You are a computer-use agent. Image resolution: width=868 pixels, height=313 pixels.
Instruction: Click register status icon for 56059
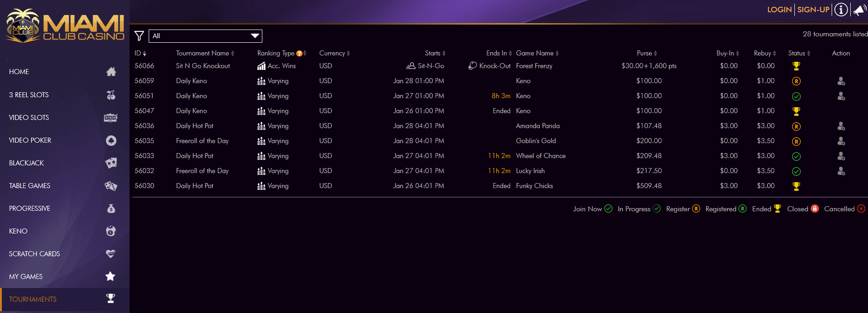(796, 81)
